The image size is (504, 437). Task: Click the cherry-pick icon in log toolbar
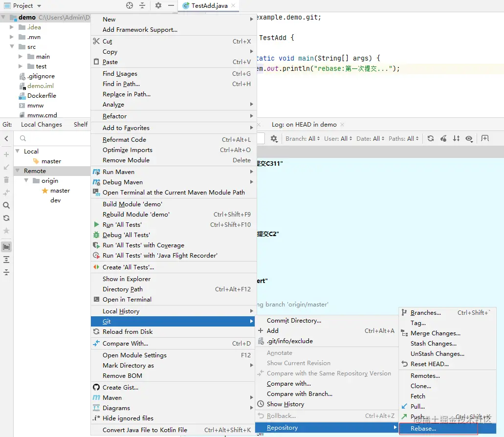tap(443, 138)
